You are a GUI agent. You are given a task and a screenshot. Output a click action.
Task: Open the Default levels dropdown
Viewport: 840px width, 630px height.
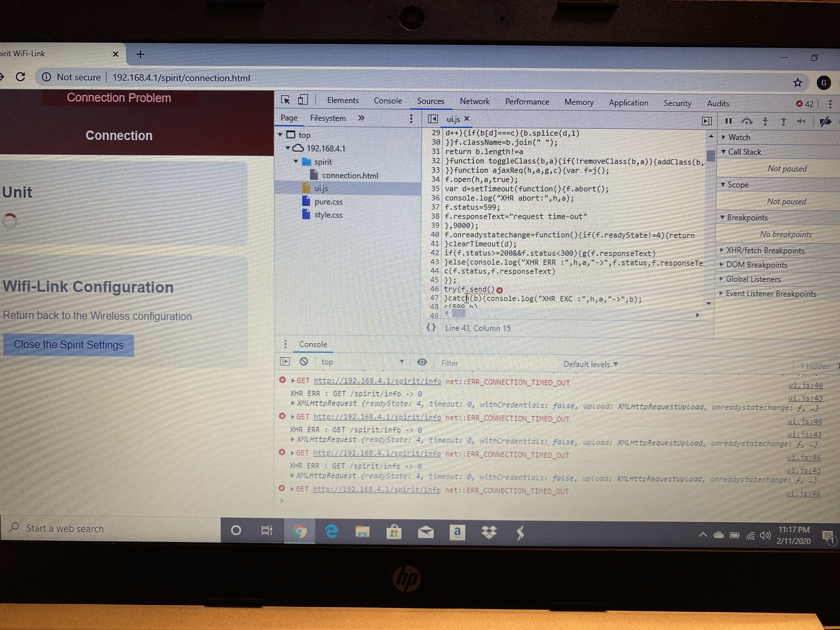click(x=590, y=364)
